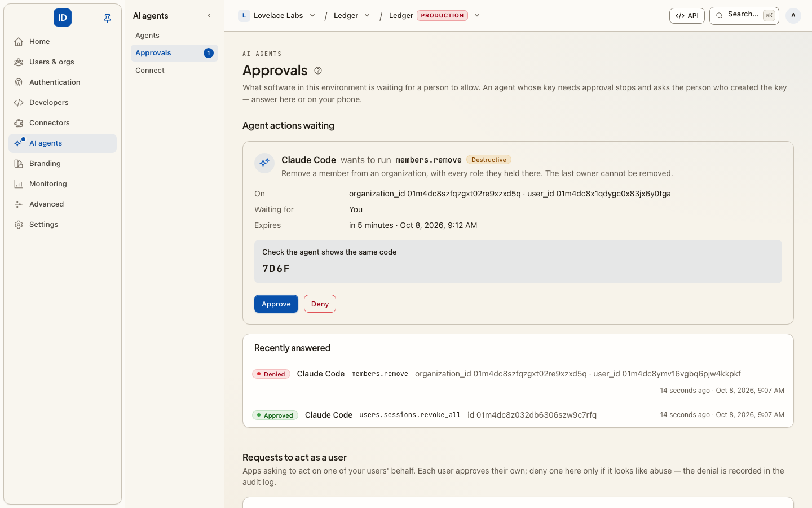View the Monitoring section
The height and width of the screenshot is (508, 812).
point(63,184)
